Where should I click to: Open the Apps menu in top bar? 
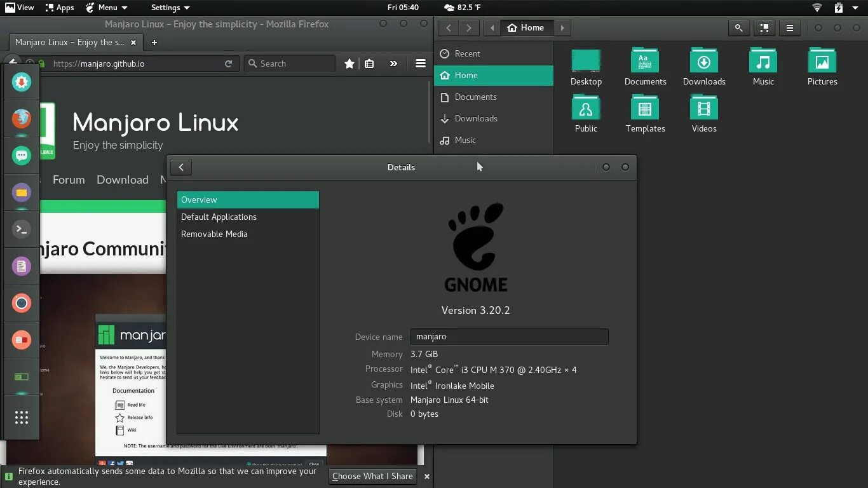[x=59, y=8]
